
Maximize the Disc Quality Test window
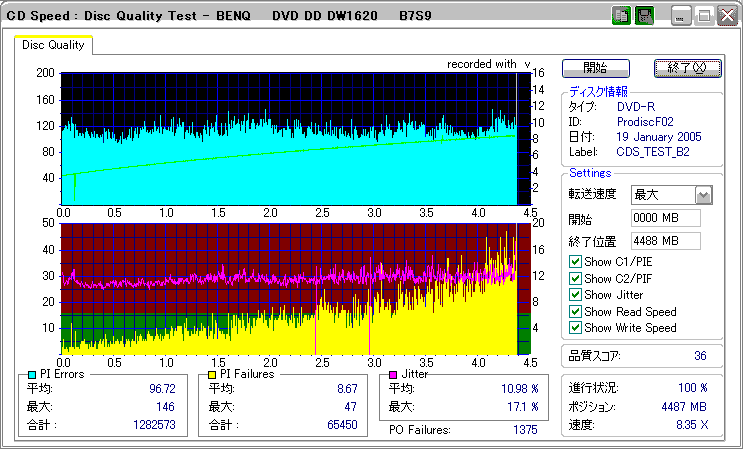tap(703, 16)
